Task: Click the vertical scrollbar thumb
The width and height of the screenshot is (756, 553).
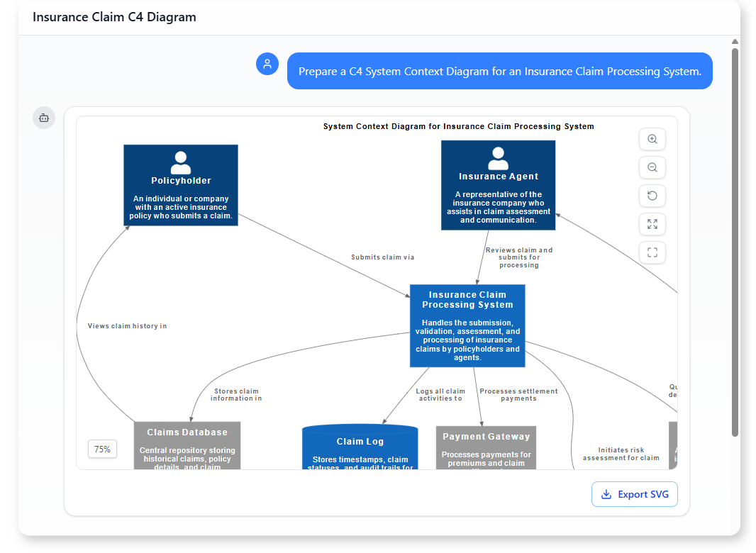Action: click(735, 241)
